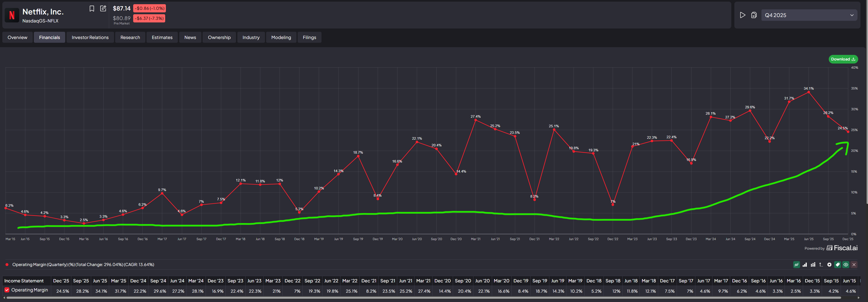The width and height of the screenshot is (868, 302).
Task: Open the Ownership tab
Action: coord(219,37)
